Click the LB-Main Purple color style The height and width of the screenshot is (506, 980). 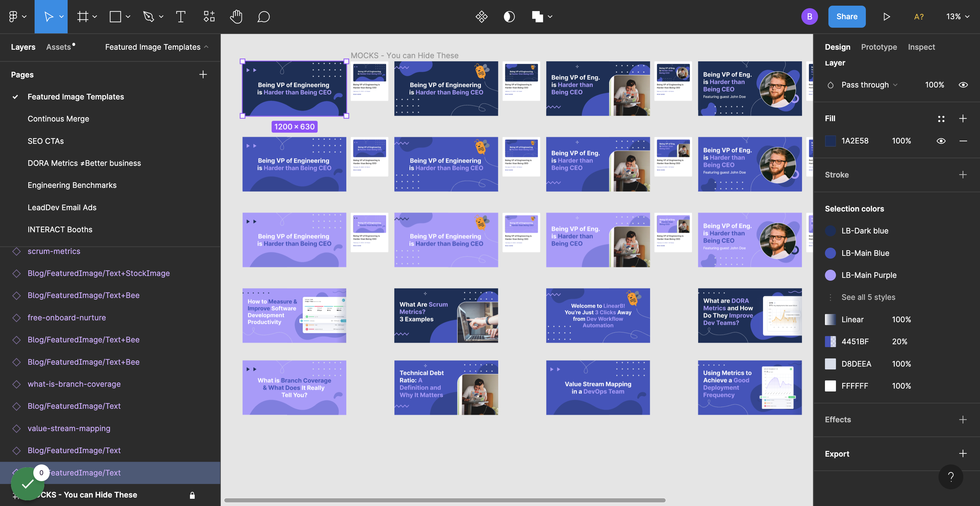[x=869, y=275]
